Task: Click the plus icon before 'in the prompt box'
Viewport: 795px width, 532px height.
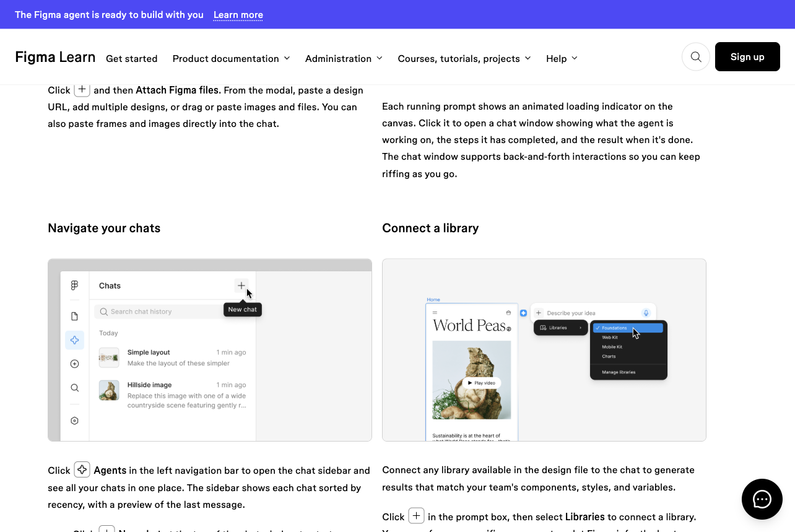Action: (x=417, y=516)
